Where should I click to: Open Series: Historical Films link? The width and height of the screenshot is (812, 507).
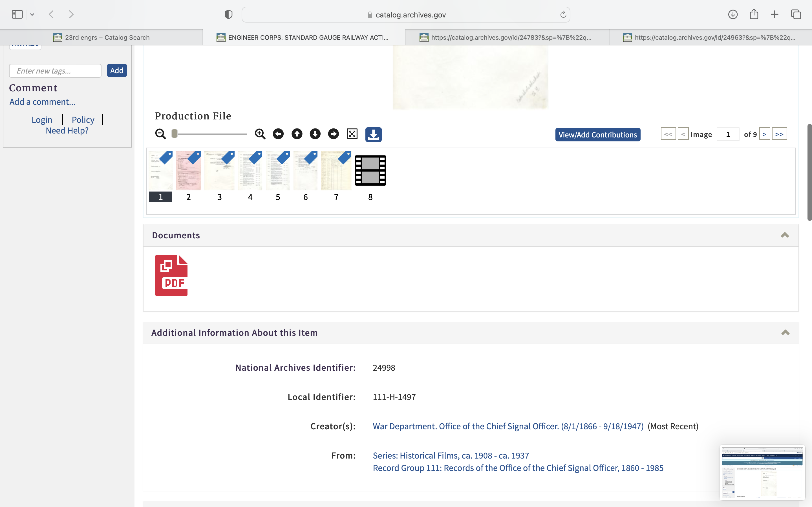451,455
